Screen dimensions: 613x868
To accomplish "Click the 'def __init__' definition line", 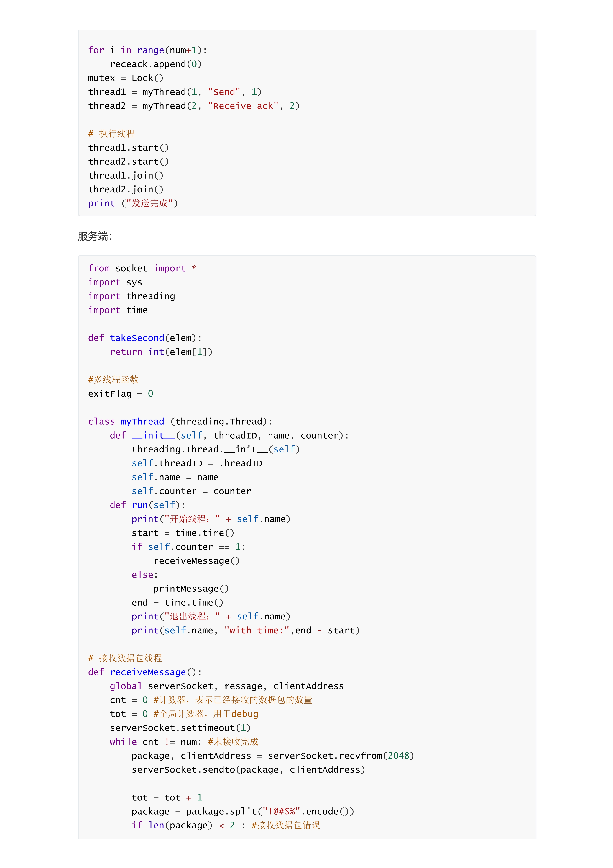I will point(229,436).
